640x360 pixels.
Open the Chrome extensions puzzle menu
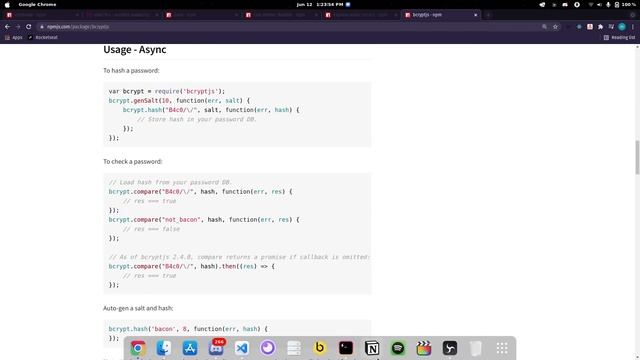tap(600, 27)
